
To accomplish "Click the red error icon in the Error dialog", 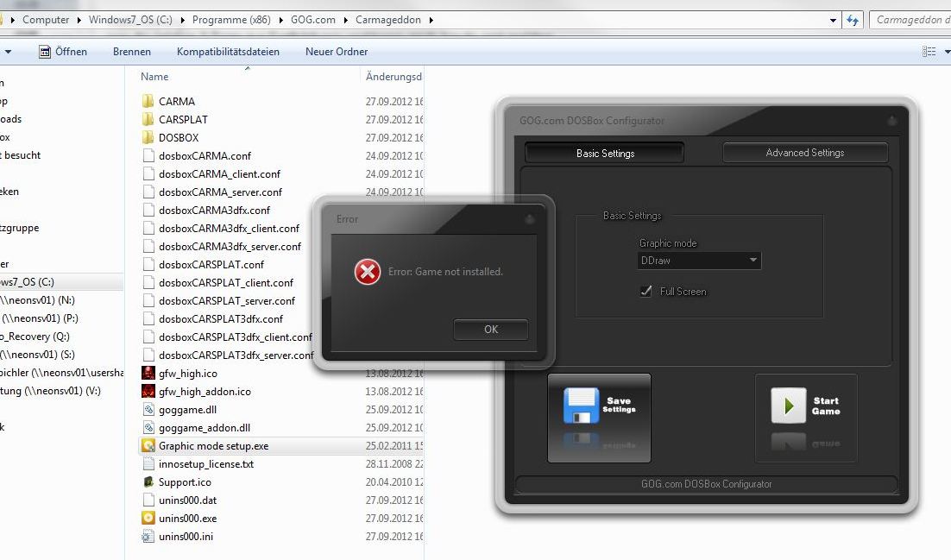I will click(368, 272).
